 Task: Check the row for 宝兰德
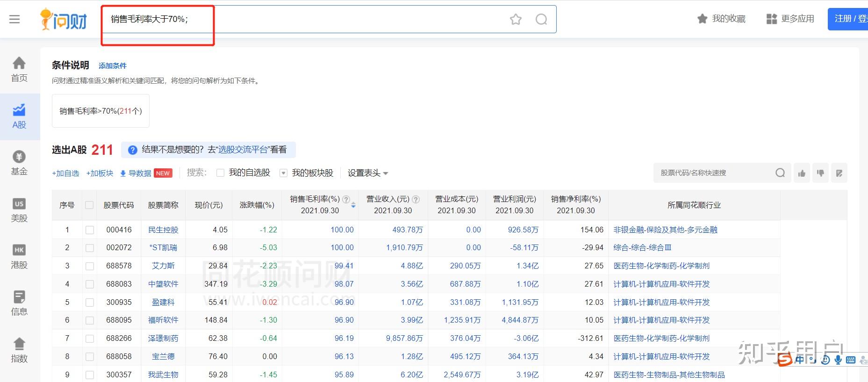(x=90, y=357)
